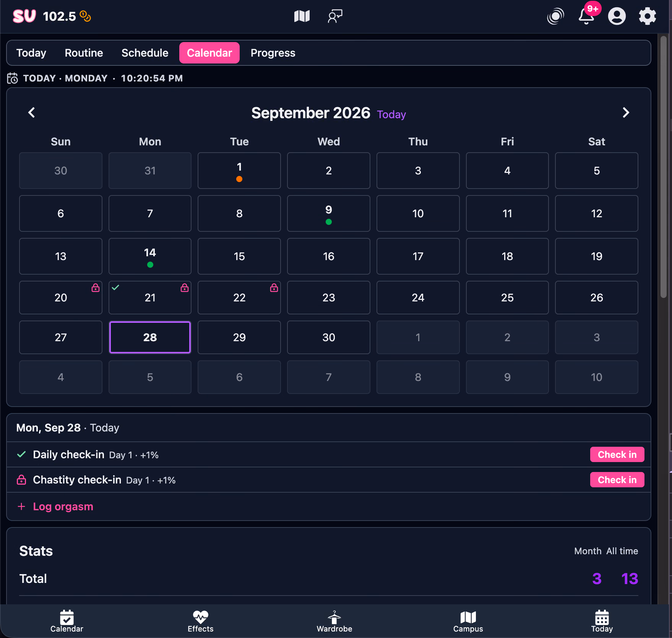Open the user profile icon
The height and width of the screenshot is (638, 672).
(617, 16)
